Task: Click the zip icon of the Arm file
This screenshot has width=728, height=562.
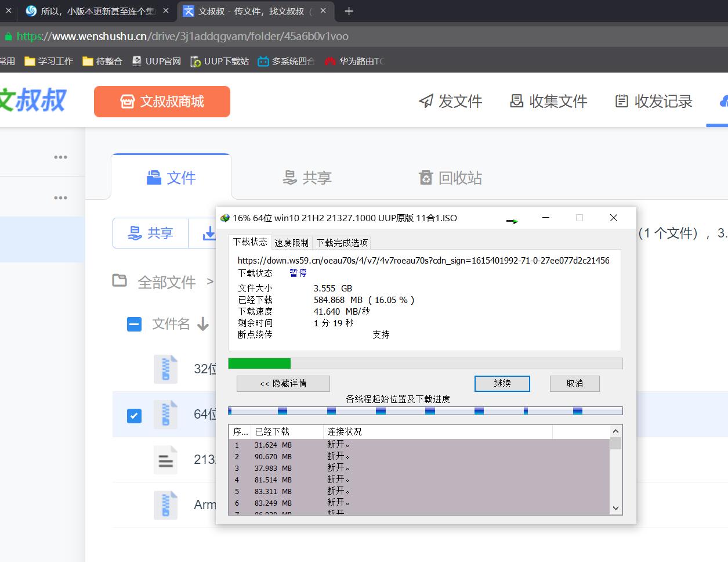Action: point(165,505)
